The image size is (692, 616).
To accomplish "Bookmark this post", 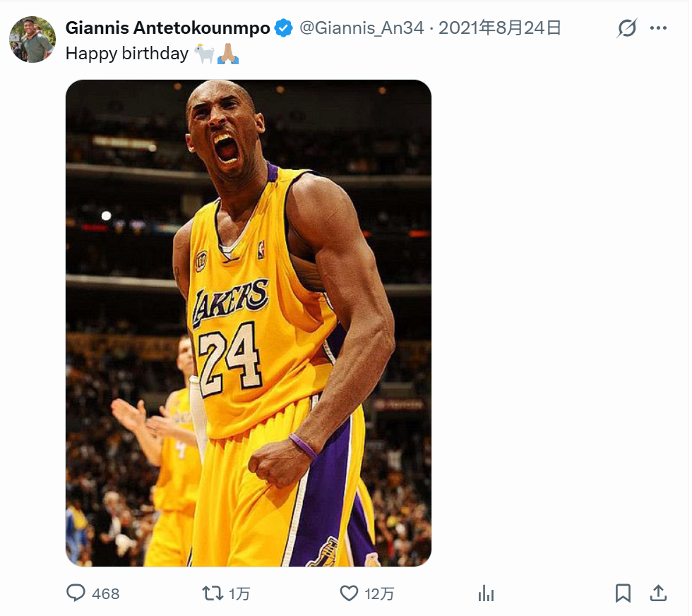I will click(x=623, y=593).
